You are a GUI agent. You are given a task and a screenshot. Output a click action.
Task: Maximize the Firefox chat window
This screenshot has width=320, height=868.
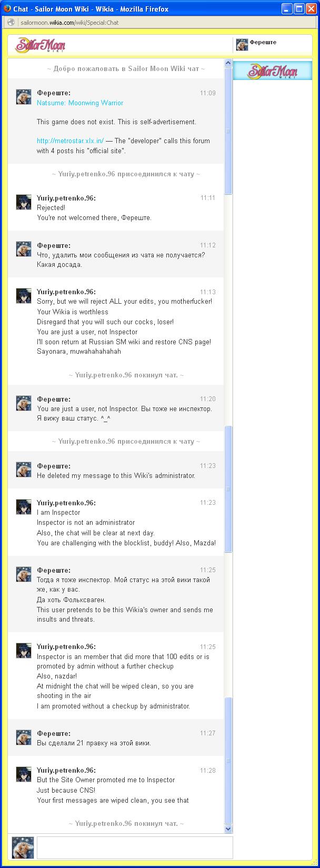pyautogui.click(x=299, y=8)
